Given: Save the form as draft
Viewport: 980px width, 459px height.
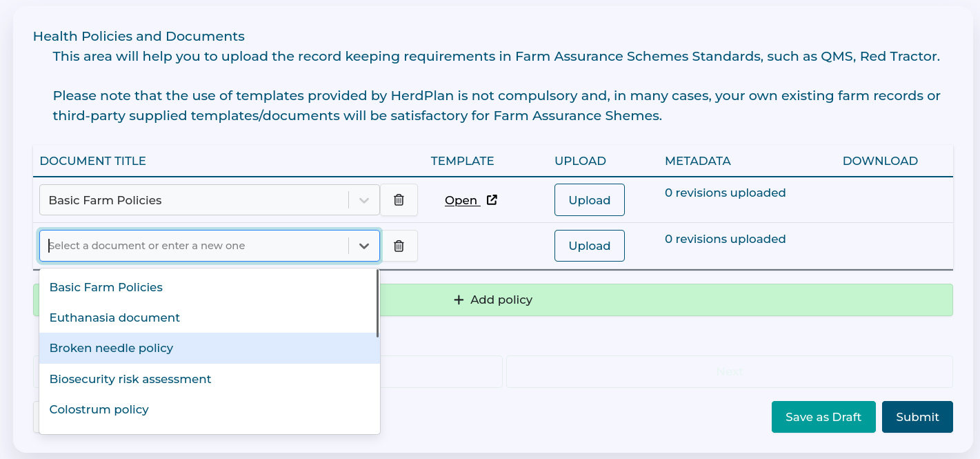Looking at the screenshot, I should 823,417.
